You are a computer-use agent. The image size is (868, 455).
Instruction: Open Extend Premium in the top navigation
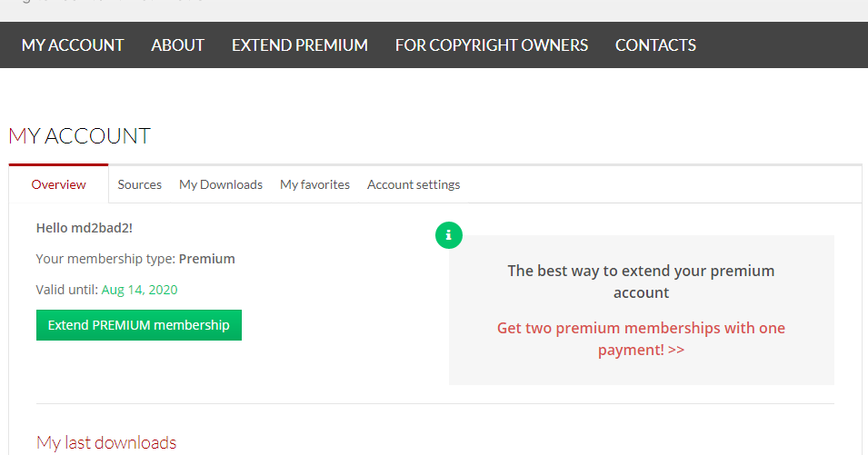pyautogui.click(x=300, y=45)
